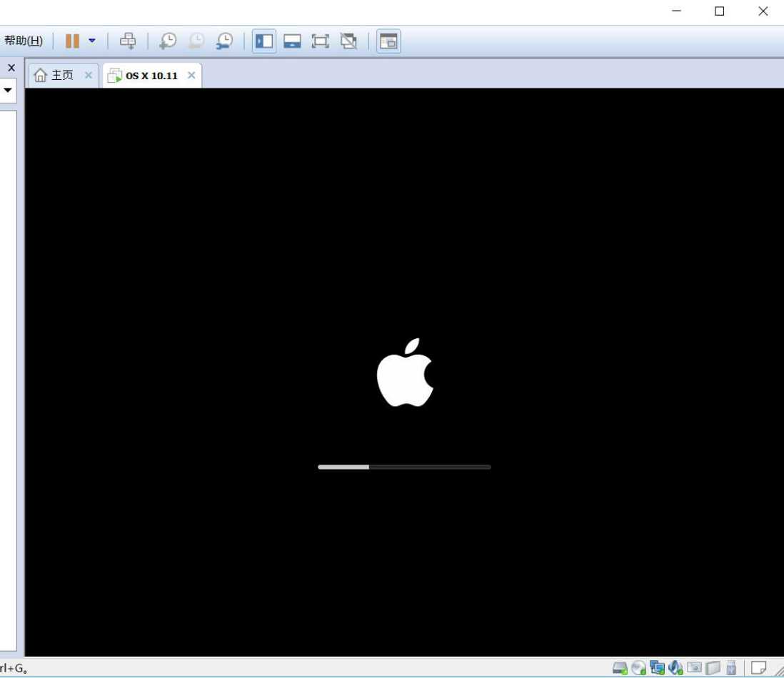Click the hard disk status icon

click(620, 668)
